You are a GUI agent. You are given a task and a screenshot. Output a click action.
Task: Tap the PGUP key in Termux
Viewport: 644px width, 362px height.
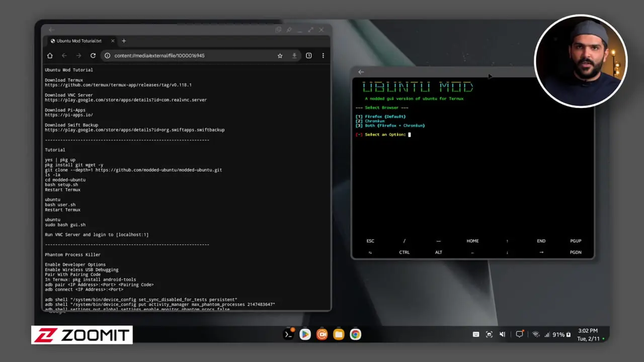coord(576,241)
